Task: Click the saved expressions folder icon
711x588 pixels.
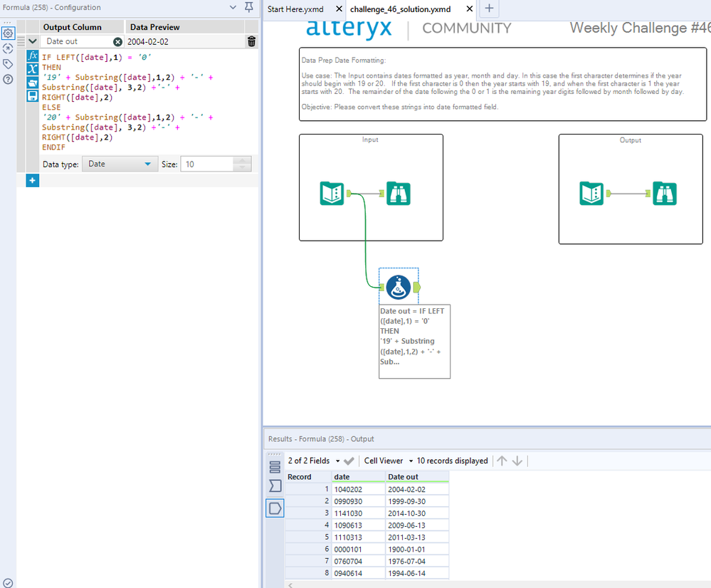Action: click(32, 83)
